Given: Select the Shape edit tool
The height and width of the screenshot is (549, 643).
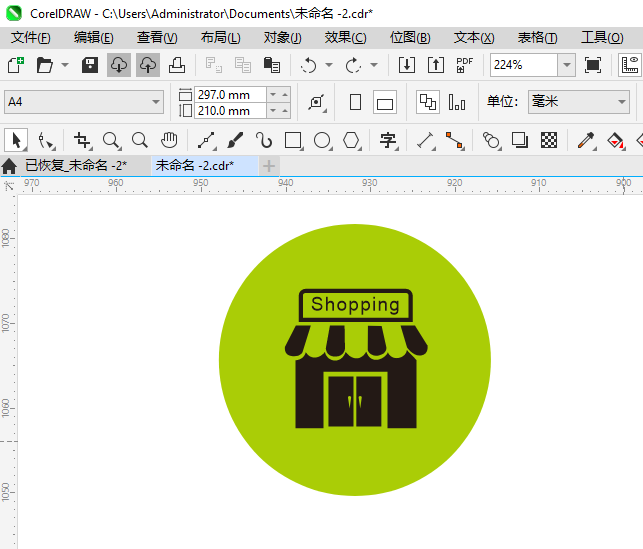Looking at the screenshot, I should (46, 141).
